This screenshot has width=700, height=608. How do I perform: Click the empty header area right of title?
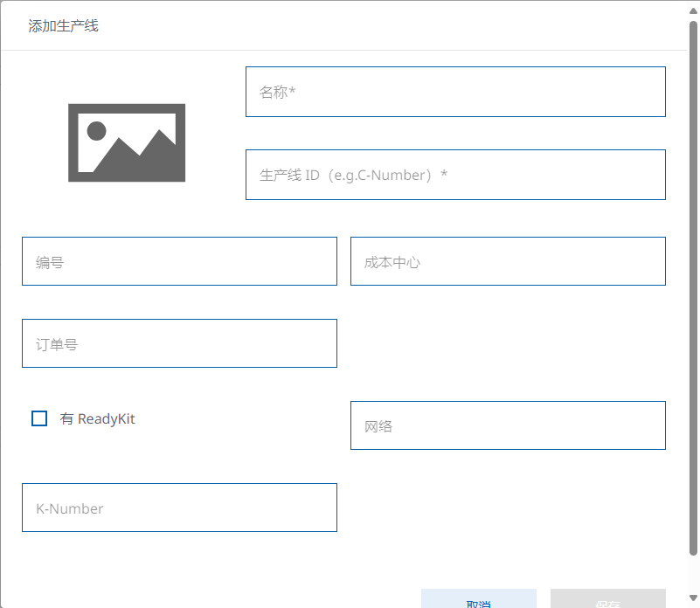pyautogui.click(x=393, y=26)
